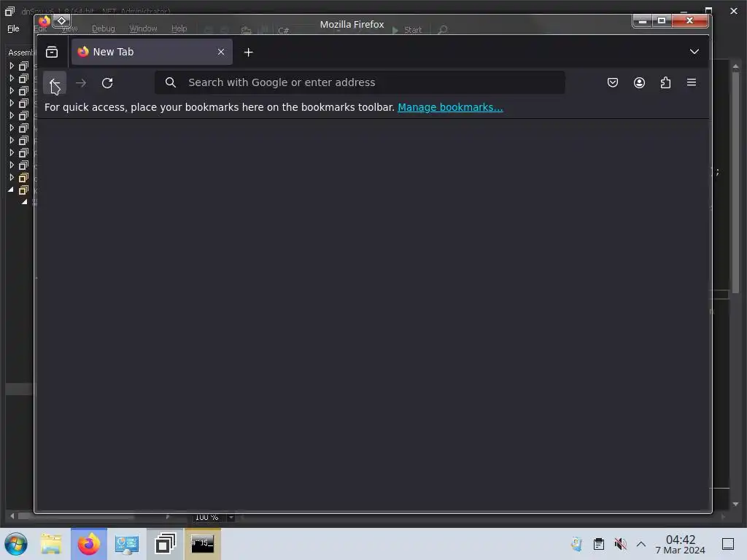Open the Firefox hamburger application menu
This screenshot has width=747, height=560.
pyautogui.click(x=692, y=83)
